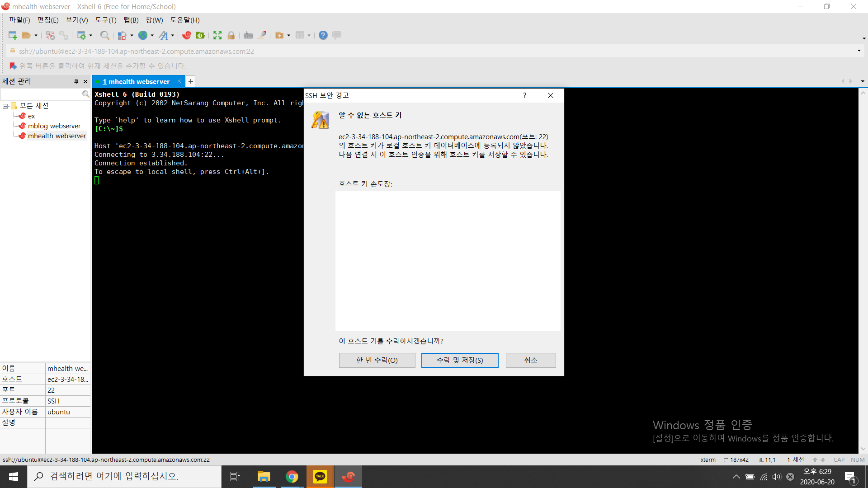Select the mblog webserver session

pos(54,126)
